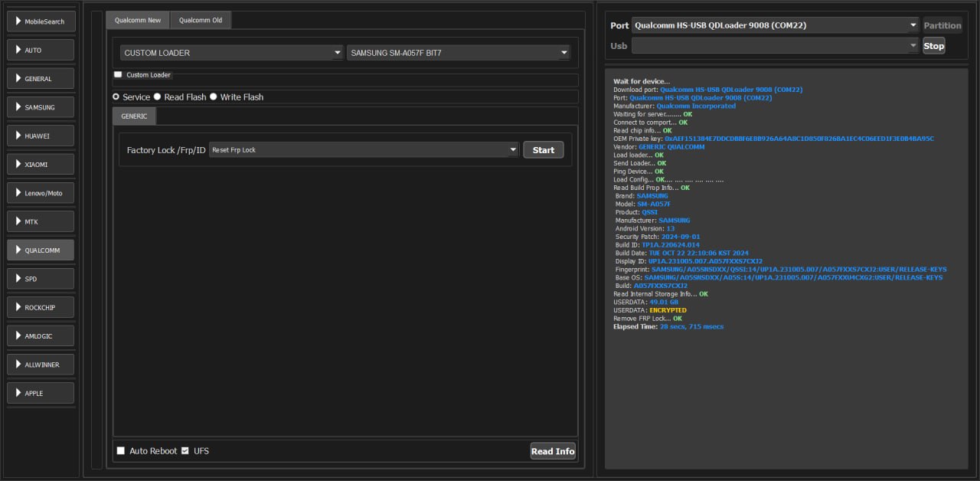Enable the Custom Loader checkbox
This screenshot has width=980, height=481.
click(118, 74)
